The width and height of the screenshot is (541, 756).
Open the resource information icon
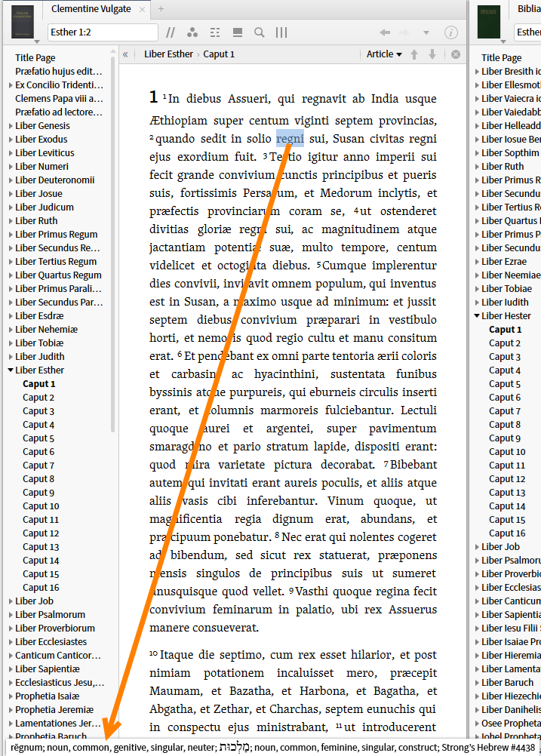click(451, 32)
